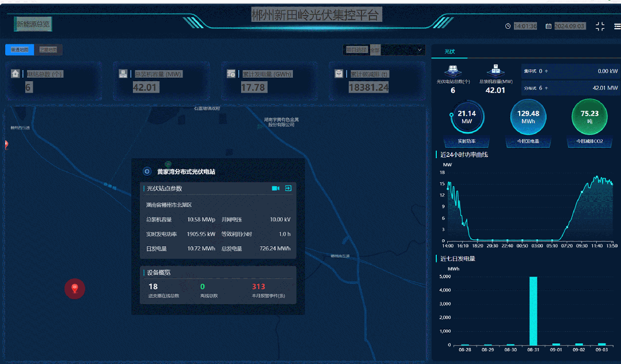This screenshot has height=364, width=621.
Task: Click the 今日发电量 label button
Action: click(528, 141)
